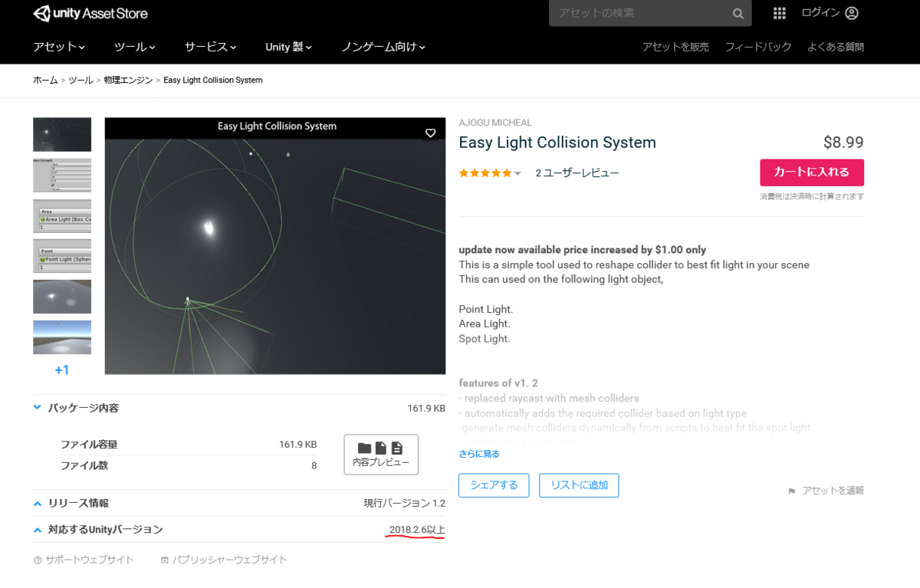This screenshot has height=588, width=920.
Task: Click アセットを販売 link
Action: (675, 47)
